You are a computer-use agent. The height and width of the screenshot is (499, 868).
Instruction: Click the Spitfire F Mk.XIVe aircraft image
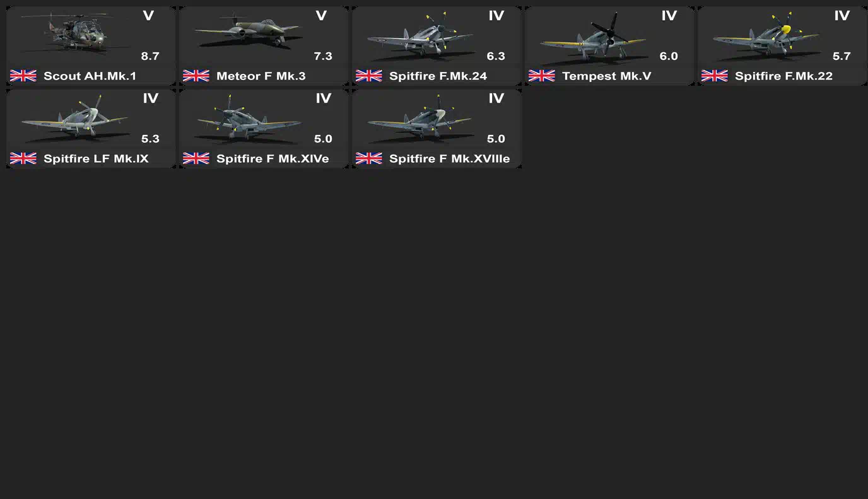coord(249,119)
